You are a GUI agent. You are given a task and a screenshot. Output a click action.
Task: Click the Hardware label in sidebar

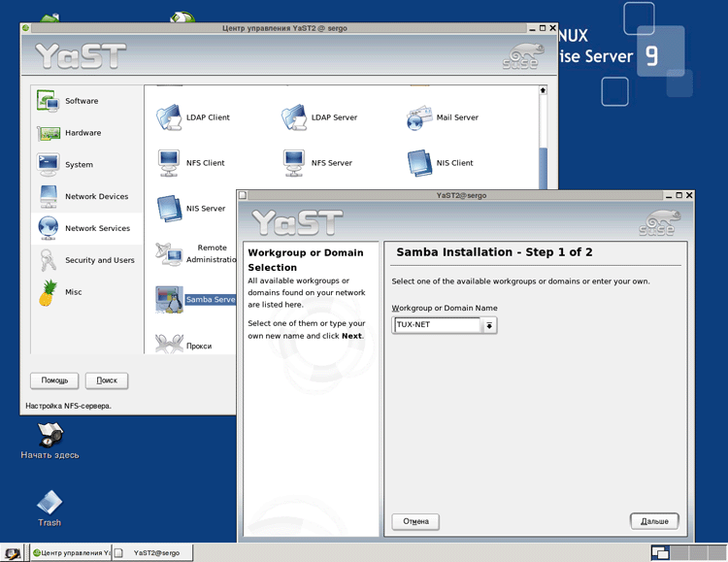pyautogui.click(x=83, y=133)
